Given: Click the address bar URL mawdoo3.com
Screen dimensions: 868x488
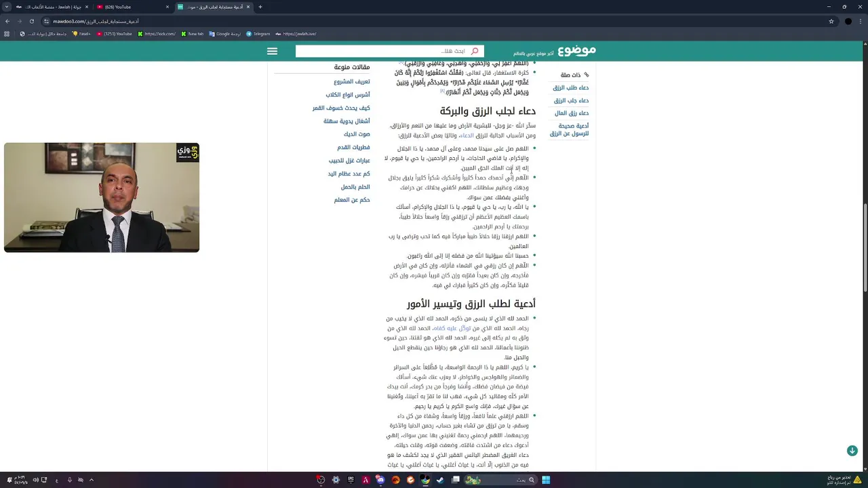Looking at the screenshot, I should click(95, 21).
